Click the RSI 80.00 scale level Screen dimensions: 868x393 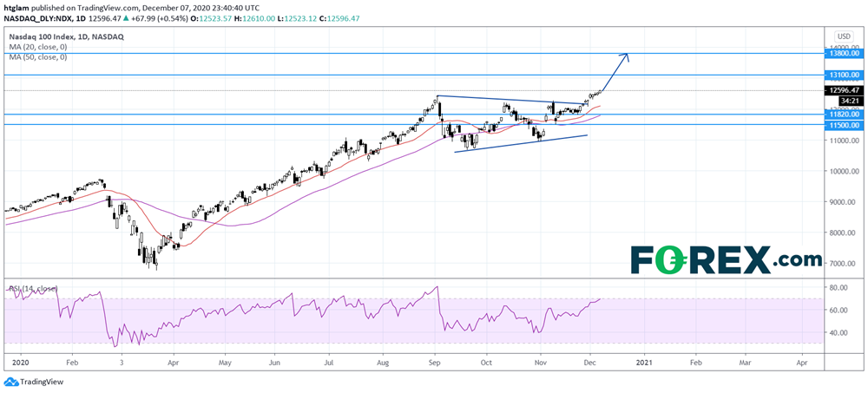click(837, 287)
